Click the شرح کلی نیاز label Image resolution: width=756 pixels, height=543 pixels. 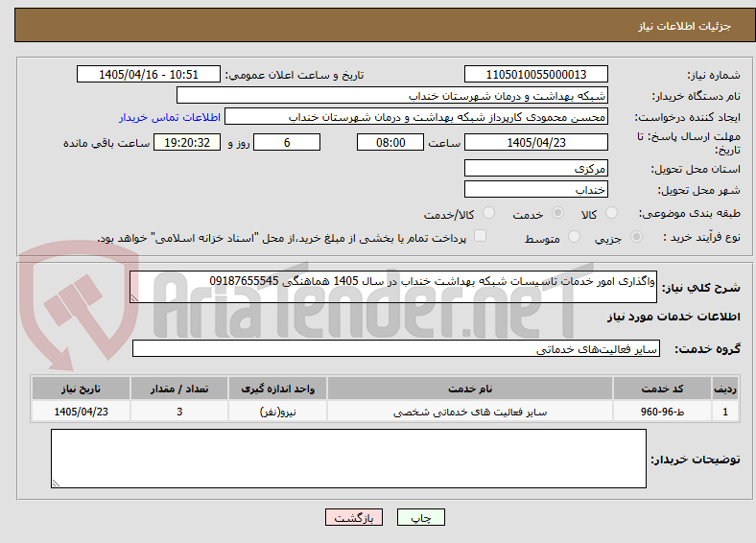pos(701,288)
